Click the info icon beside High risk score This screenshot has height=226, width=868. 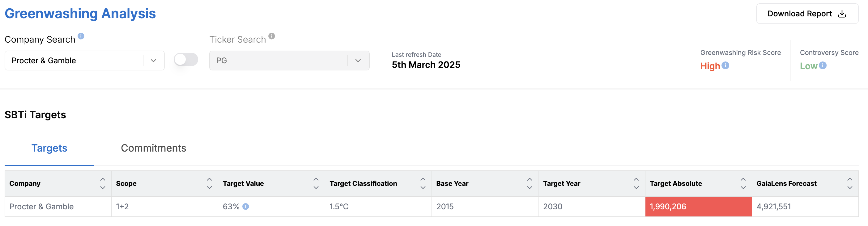point(725,65)
